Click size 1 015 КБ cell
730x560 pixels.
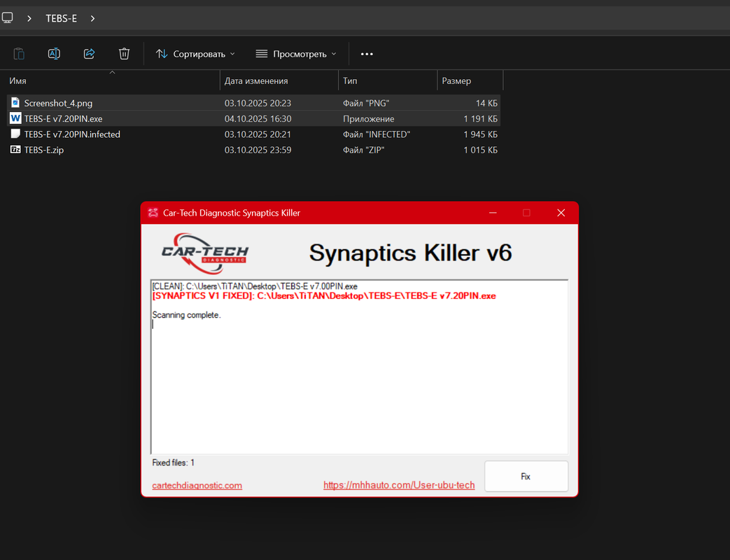(x=480, y=150)
